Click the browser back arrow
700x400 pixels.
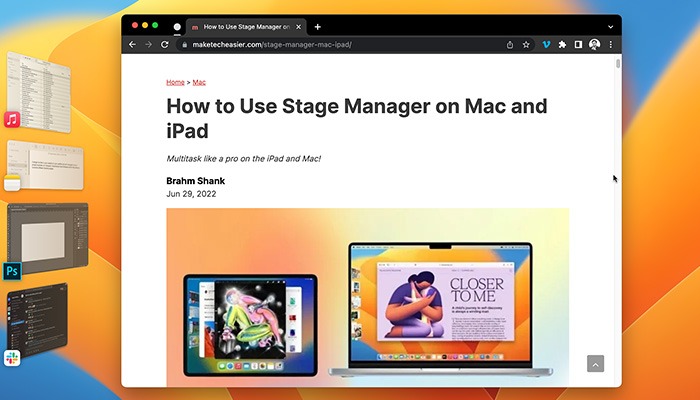132,45
